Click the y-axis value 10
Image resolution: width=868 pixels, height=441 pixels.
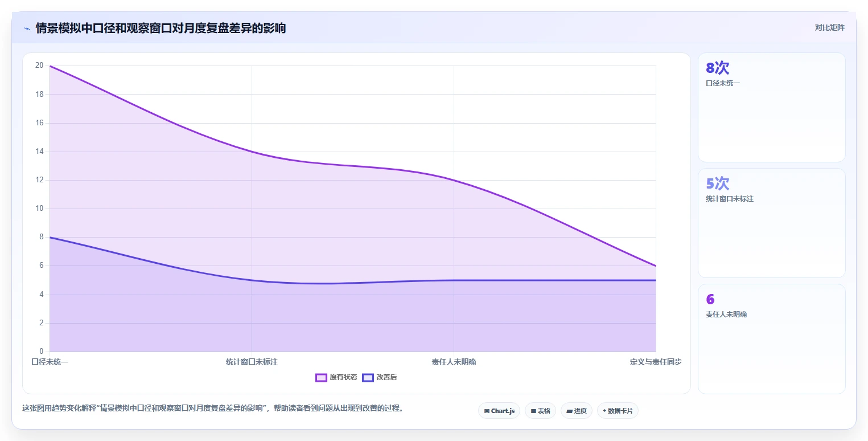click(39, 209)
